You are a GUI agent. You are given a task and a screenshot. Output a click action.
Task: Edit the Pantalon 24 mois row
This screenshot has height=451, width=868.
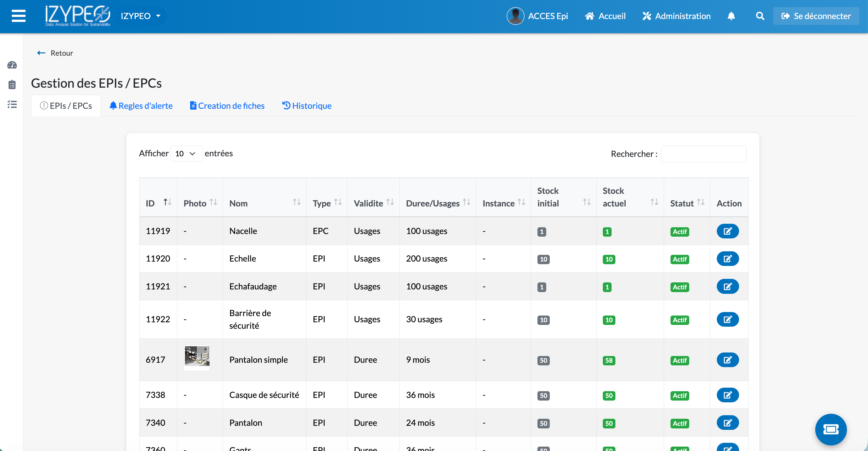pyautogui.click(x=728, y=423)
